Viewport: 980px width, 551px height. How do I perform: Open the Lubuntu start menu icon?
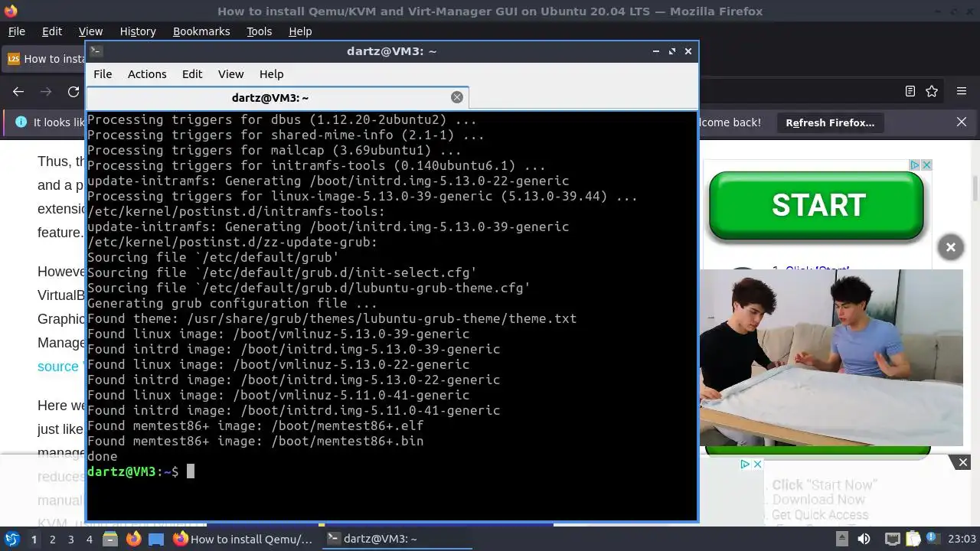(11, 539)
